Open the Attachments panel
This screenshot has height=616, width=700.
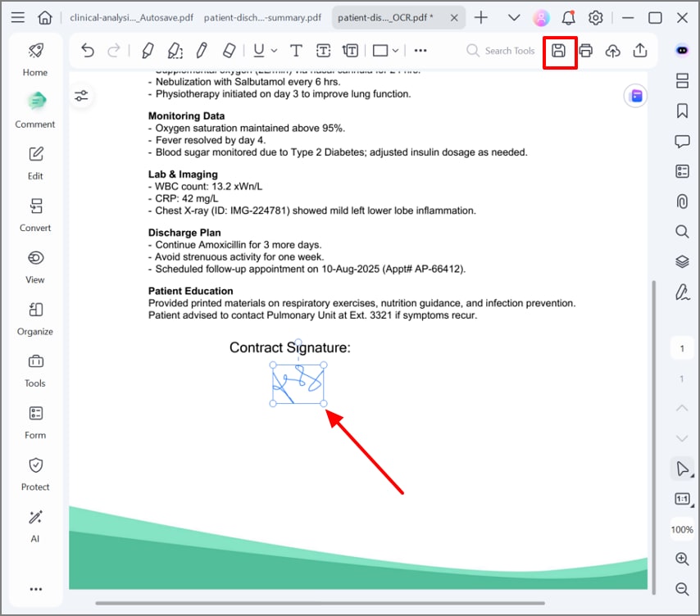coord(682,201)
